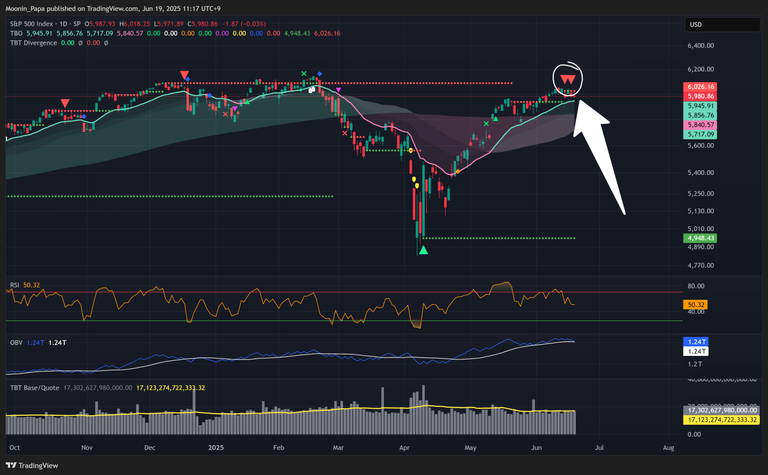Screen dimensions: 768x475
Task: Click the Aug label on the time axis
Action: point(668,448)
